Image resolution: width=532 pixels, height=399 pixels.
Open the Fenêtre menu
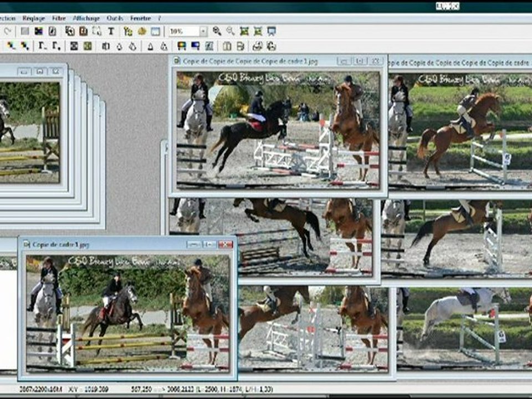pos(140,18)
